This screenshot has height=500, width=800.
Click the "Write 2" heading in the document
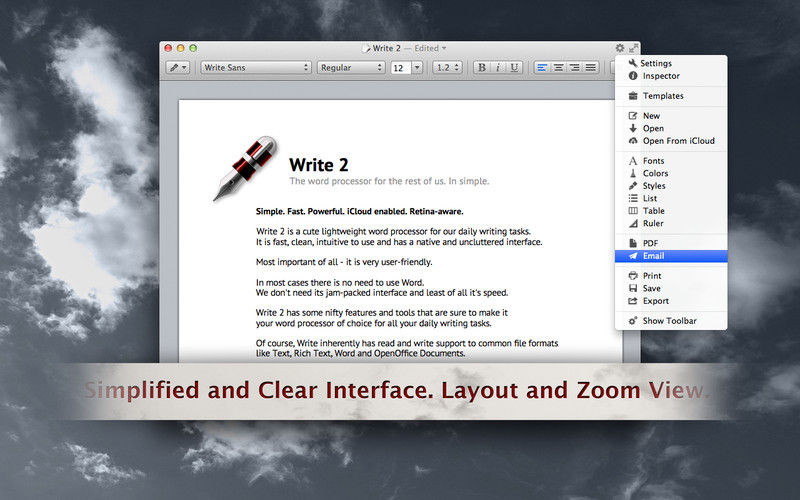(x=319, y=165)
